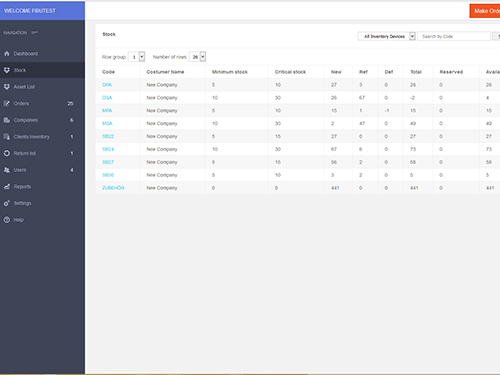
Task: Click the Total column header
Action: [x=416, y=72]
